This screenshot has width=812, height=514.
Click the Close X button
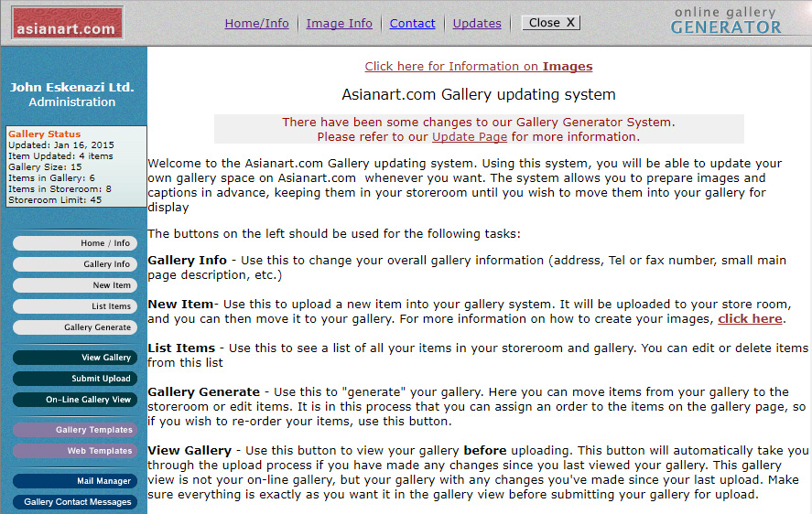(551, 23)
